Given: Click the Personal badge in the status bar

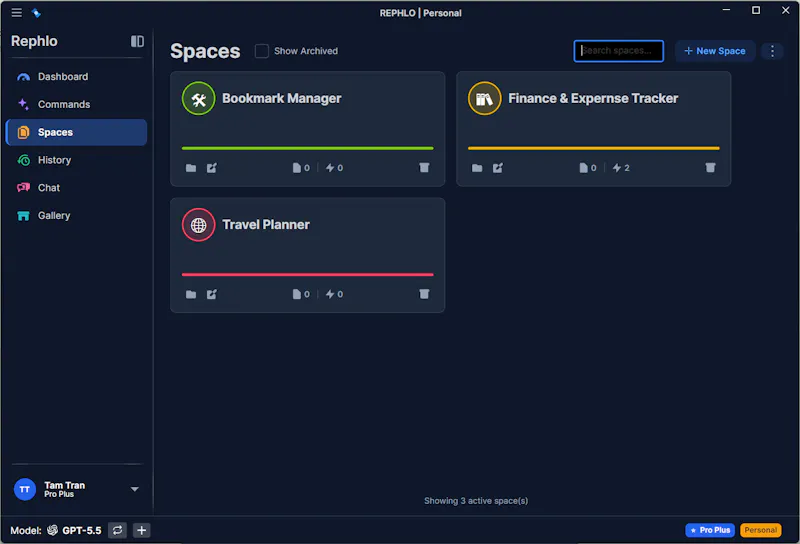Looking at the screenshot, I should [x=760, y=530].
